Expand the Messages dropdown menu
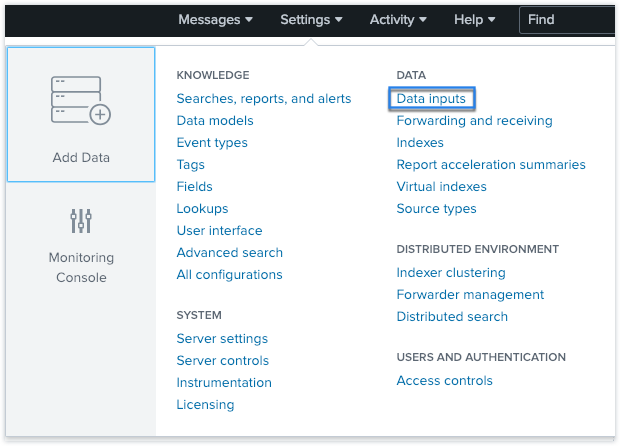Screen dimensions: 620x446 [x=215, y=19]
